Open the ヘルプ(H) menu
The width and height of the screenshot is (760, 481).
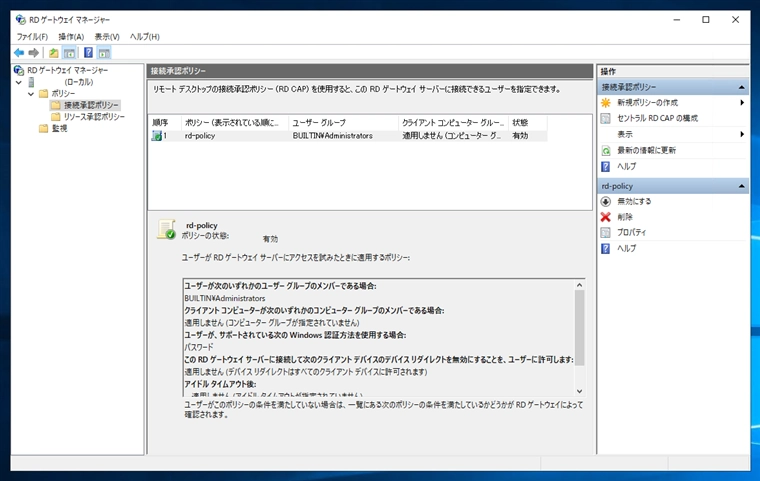click(144, 36)
